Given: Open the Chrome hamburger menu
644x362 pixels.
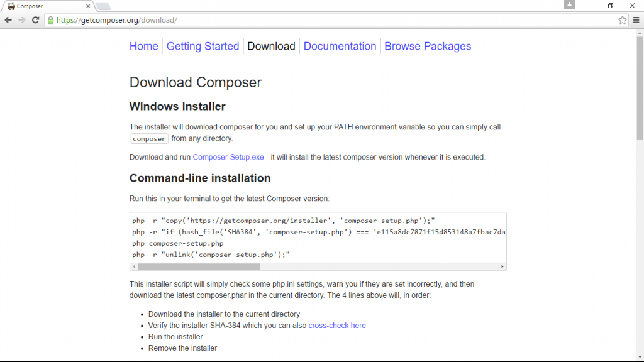Looking at the screenshot, I should tap(636, 20).
